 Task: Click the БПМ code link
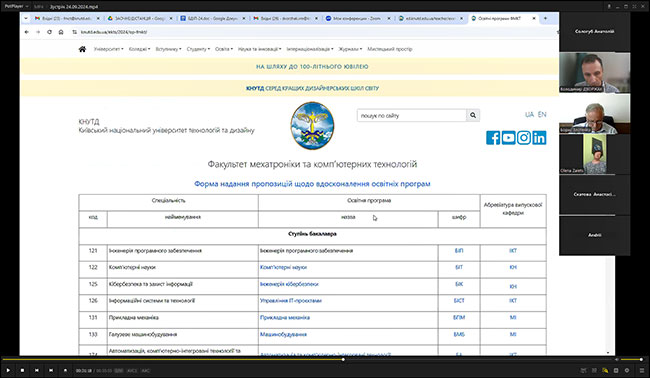pyautogui.click(x=459, y=317)
